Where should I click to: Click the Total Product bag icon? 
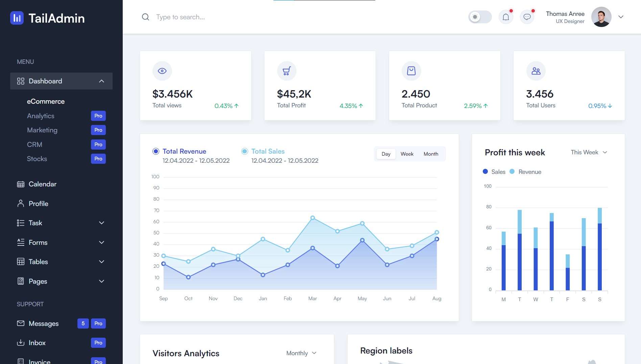(411, 71)
